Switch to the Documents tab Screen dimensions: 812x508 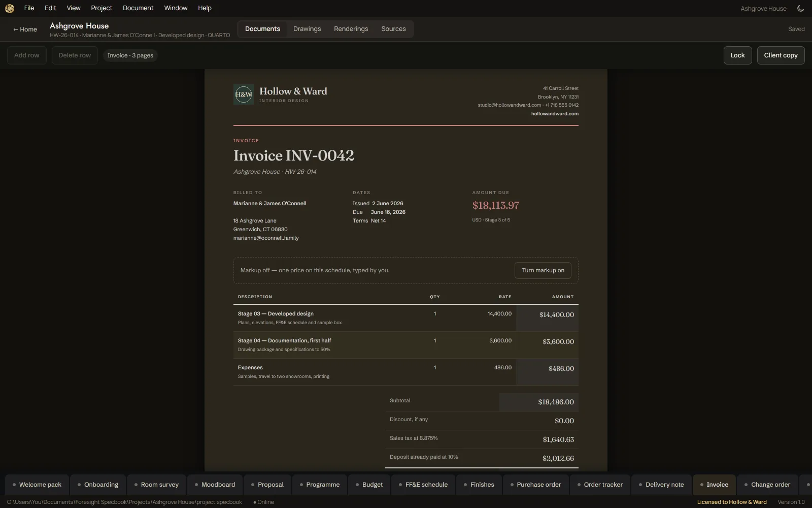click(262, 29)
